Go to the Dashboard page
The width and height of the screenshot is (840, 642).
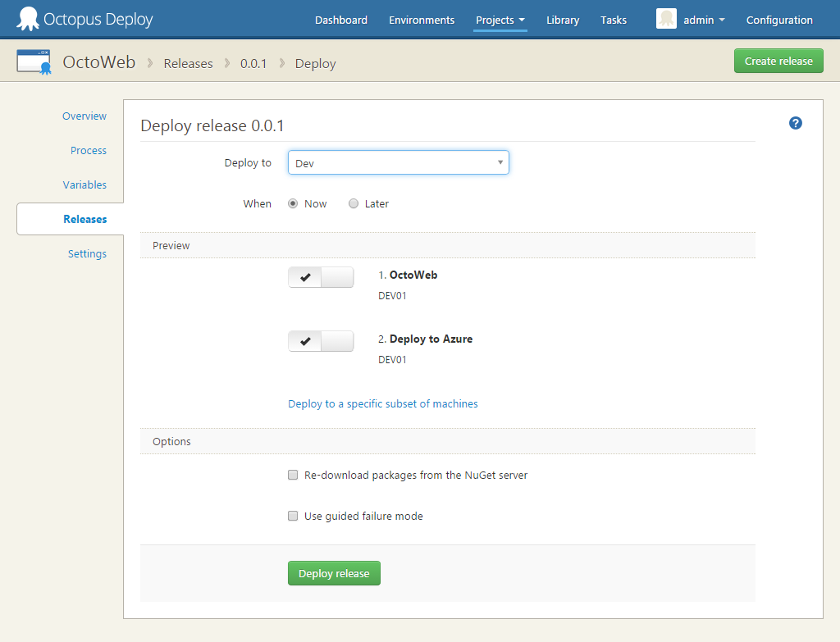tap(340, 20)
